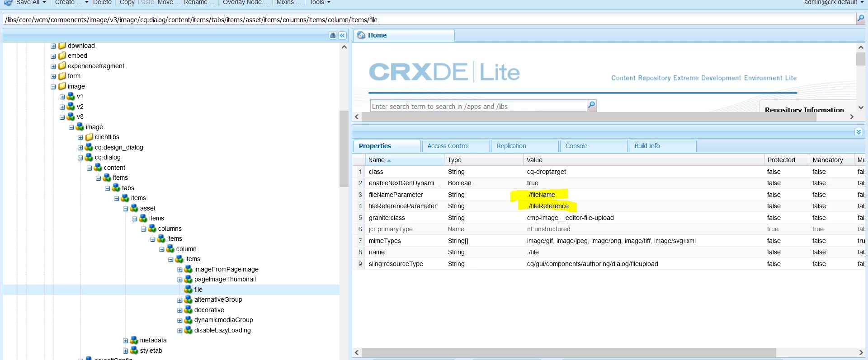Image resolution: width=868 pixels, height=360 pixels.
Task: Click the Home tab house icon
Action: point(361,35)
